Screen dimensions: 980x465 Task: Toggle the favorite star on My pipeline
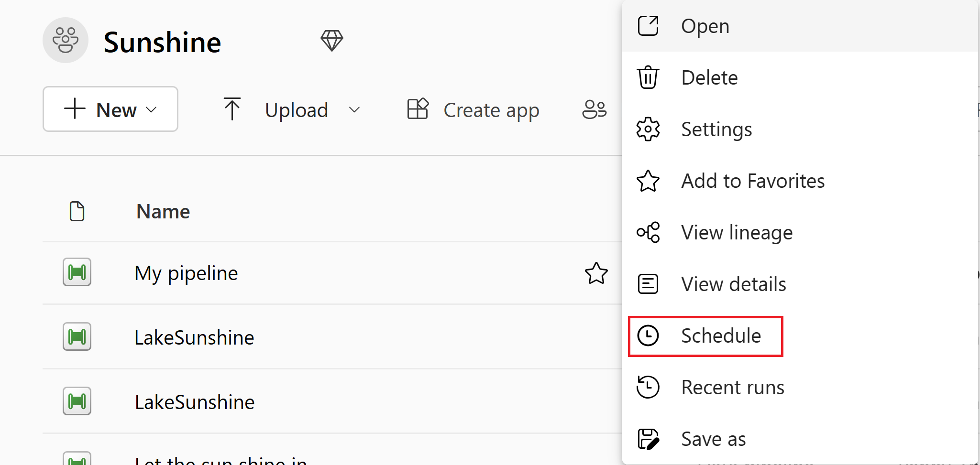click(x=596, y=273)
